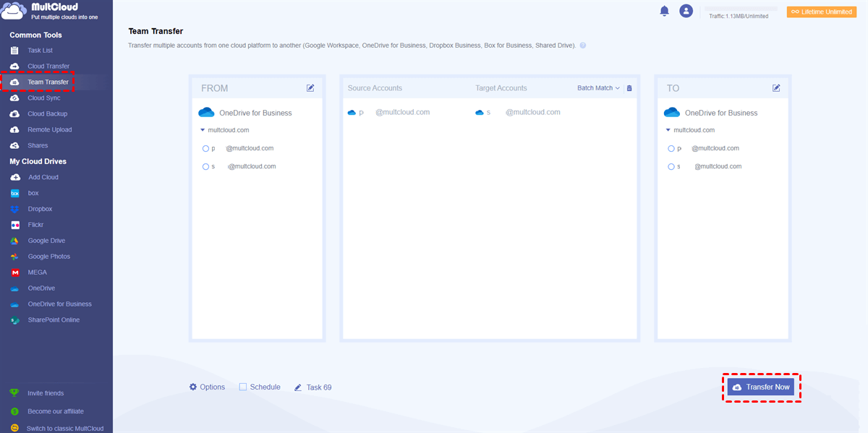The image size is (868, 433).
Task: Click the Source Accounts column header
Action: [x=375, y=88]
